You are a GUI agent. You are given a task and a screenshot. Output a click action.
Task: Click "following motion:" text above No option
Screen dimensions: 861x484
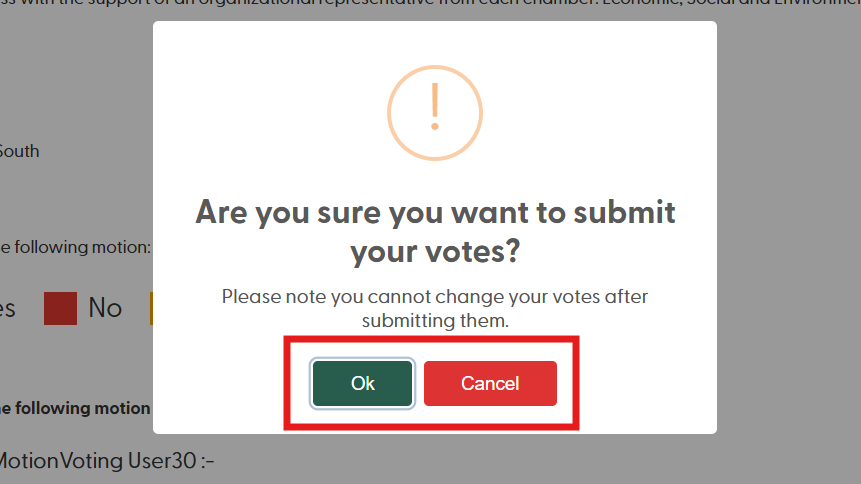tap(76, 246)
